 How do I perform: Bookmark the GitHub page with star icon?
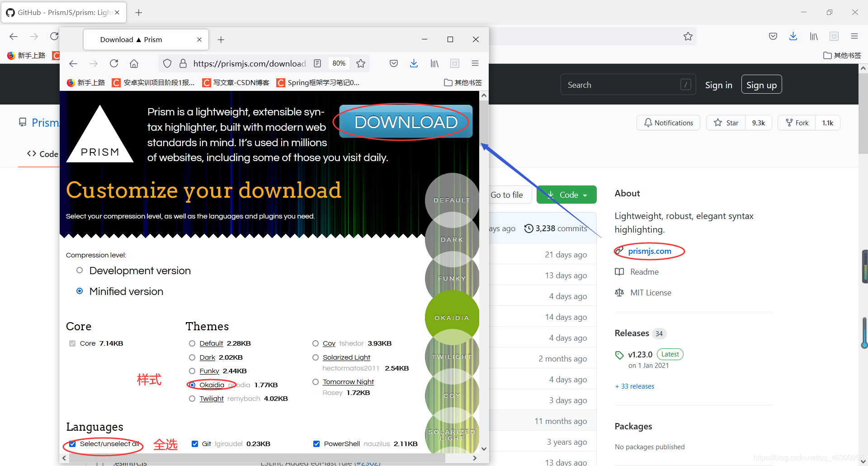(688, 36)
